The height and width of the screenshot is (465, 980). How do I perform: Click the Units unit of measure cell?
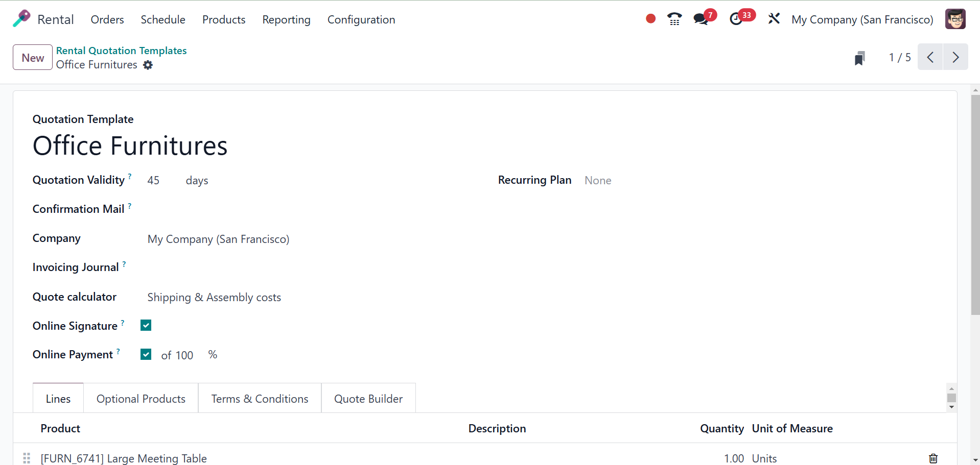pos(764,458)
